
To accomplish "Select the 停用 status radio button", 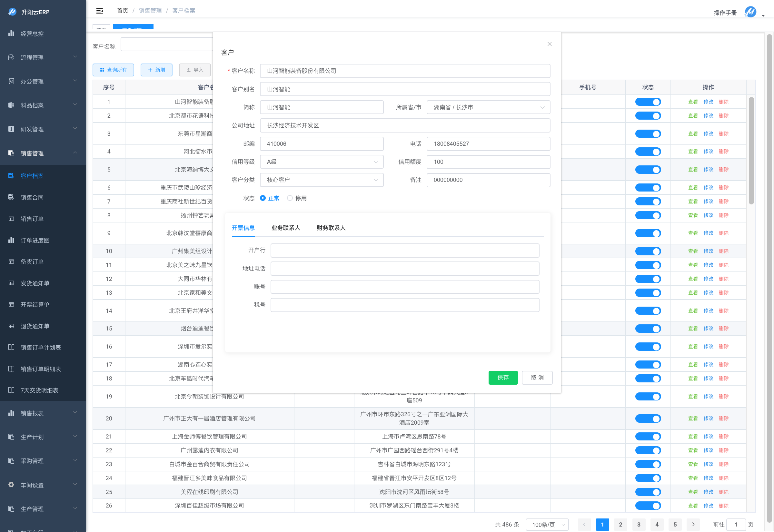I will pos(290,198).
